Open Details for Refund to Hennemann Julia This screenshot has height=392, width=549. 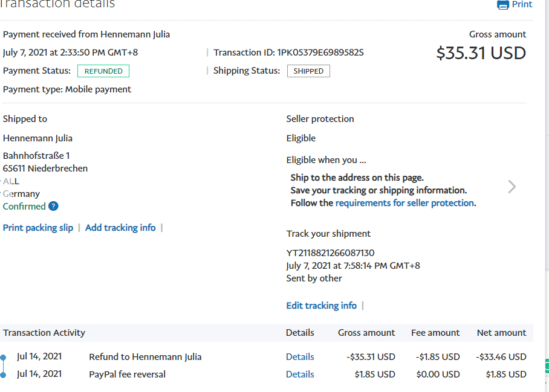click(300, 357)
